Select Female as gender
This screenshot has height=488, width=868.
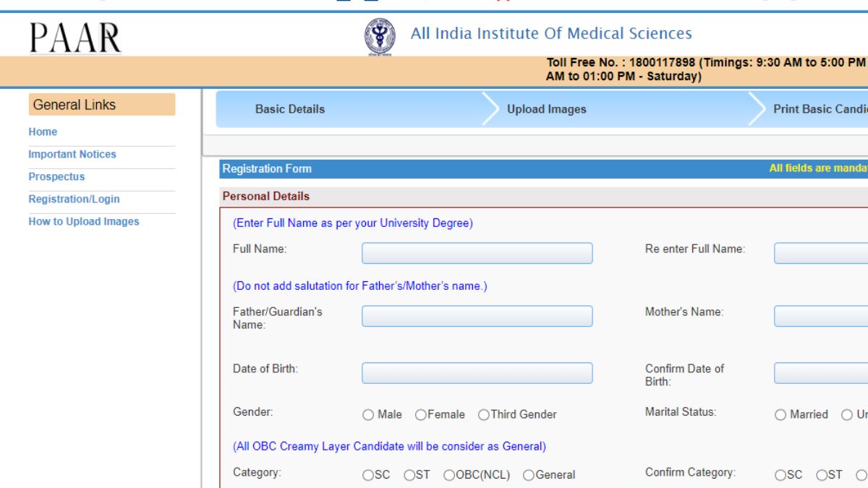tap(420, 414)
